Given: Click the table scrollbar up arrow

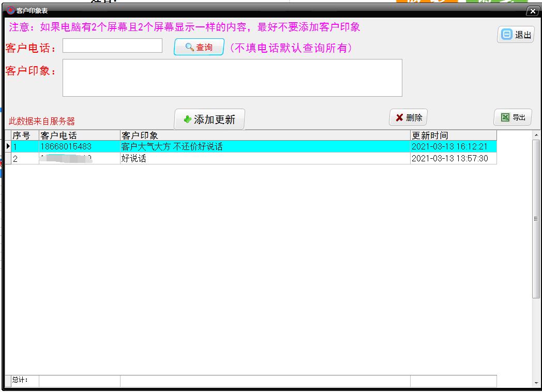Looking at the screenshot, I should point(536,135).
